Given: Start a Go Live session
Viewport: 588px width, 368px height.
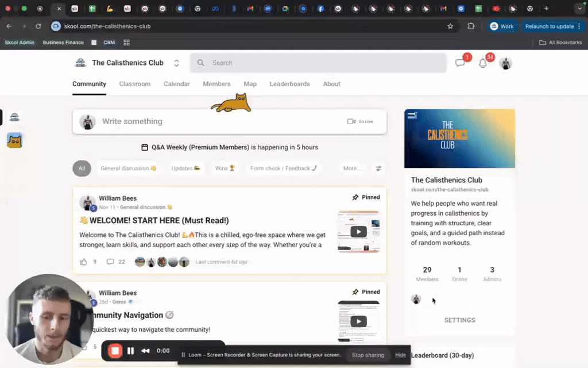Looking at the screenshot, I should (x=360, y=121).
